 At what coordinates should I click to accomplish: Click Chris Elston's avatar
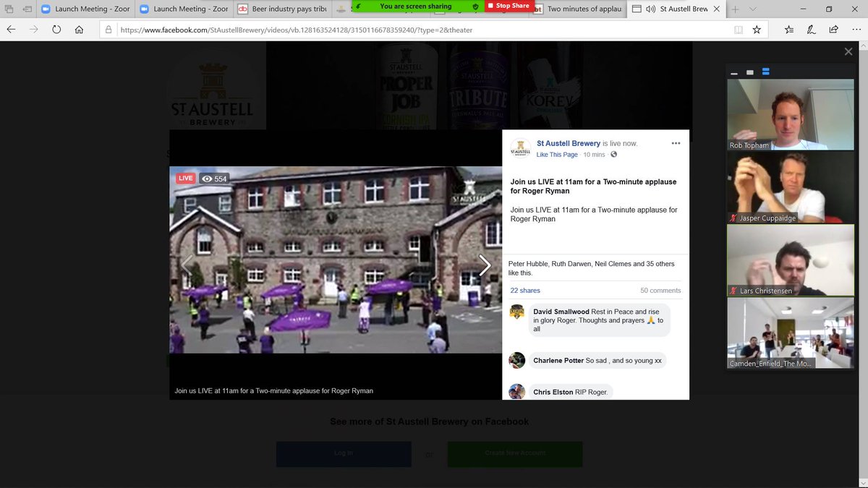point(516,391)
